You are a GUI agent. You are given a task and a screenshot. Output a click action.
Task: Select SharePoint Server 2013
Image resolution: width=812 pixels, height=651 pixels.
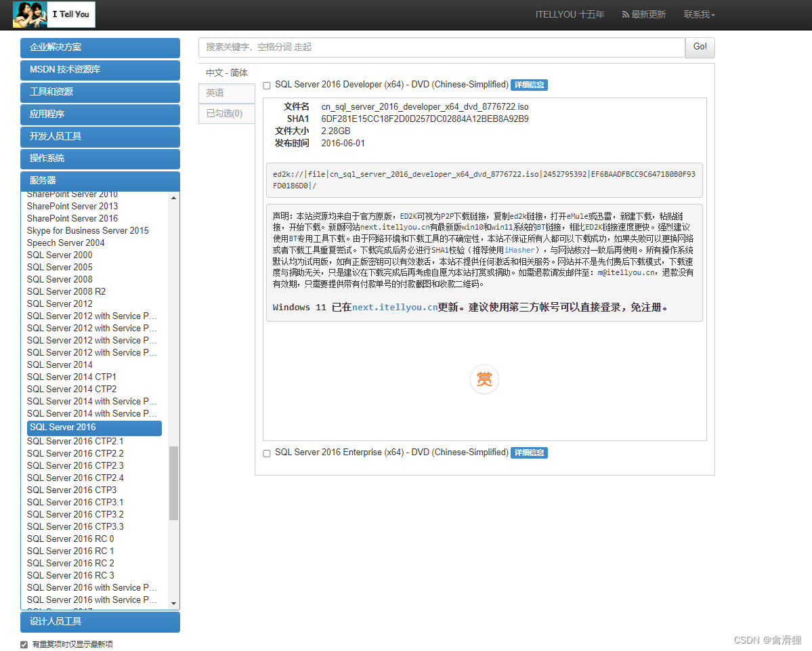pos(72,206)
